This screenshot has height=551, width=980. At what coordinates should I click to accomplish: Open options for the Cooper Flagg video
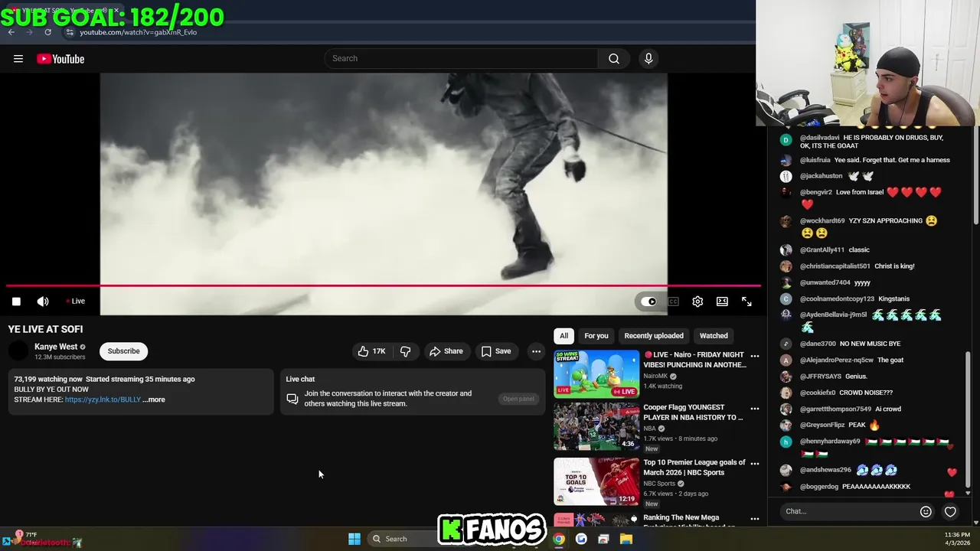754,409
